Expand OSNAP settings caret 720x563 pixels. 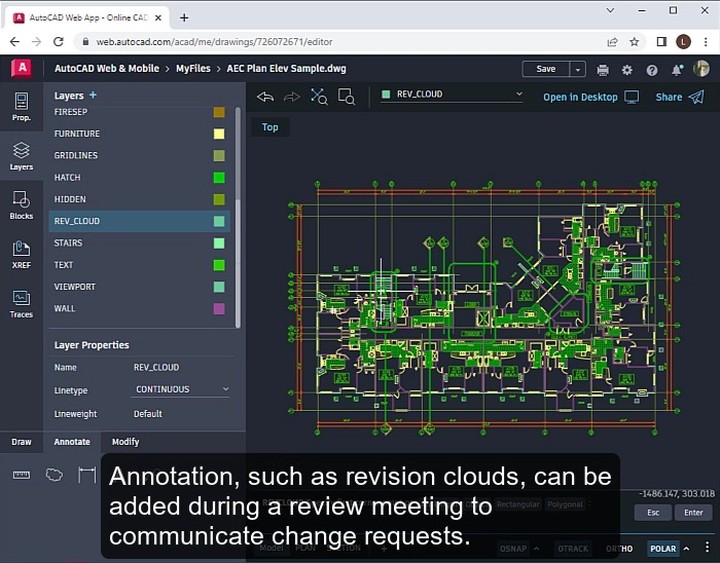click(x=536, y=548)
